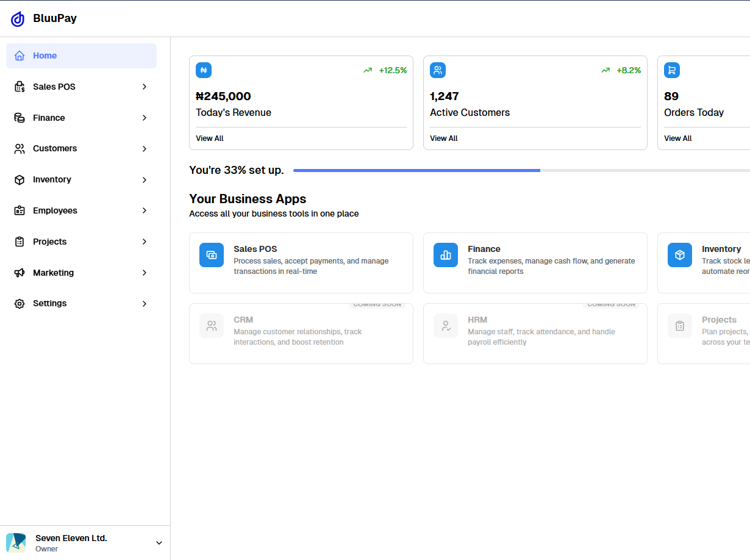
Task: Expand the Settings sidebar section
Action: [145, 304]
